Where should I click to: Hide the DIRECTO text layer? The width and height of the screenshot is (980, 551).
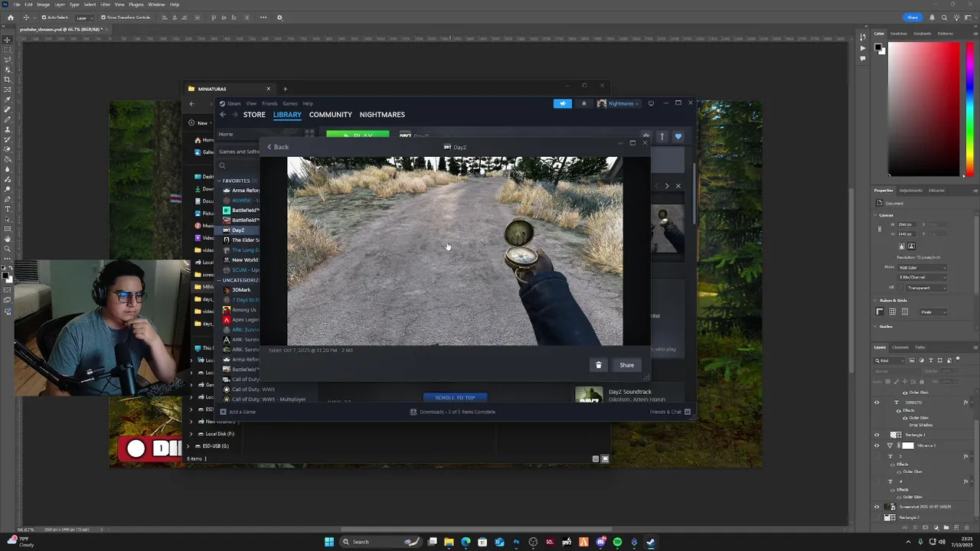click(877, 402)
